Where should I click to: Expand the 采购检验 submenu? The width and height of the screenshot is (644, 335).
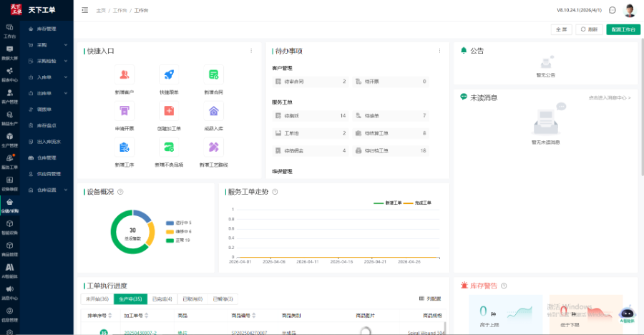tap(48, 61)
